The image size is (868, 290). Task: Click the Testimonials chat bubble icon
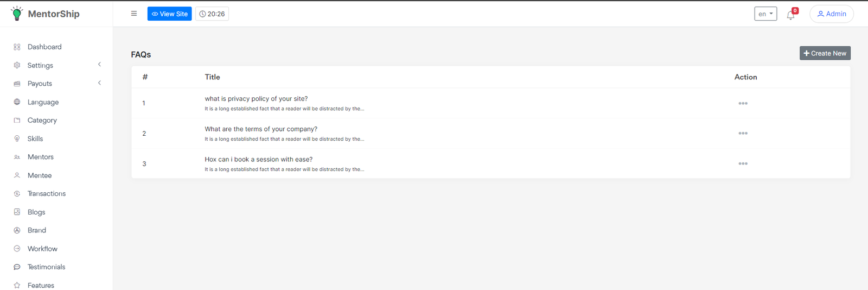pyautogui.click(x=17, y=267)
